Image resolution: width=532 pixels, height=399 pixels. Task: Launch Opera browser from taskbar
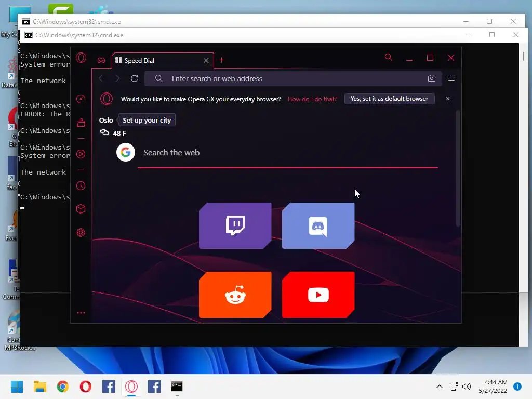coord(86,387)
